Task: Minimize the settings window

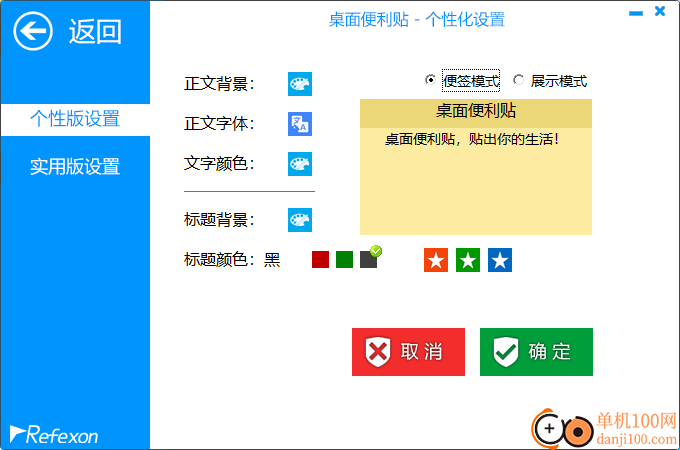Action: 636,13
